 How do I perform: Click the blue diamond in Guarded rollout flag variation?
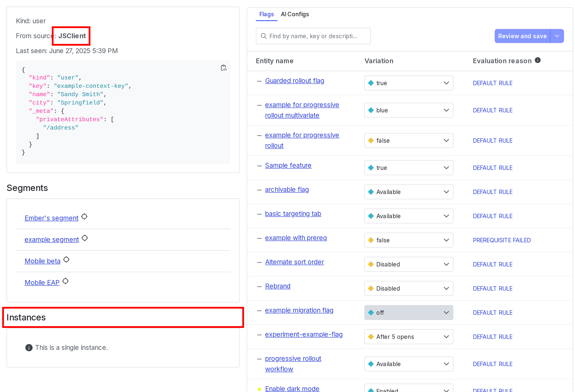tap(371, 83)
